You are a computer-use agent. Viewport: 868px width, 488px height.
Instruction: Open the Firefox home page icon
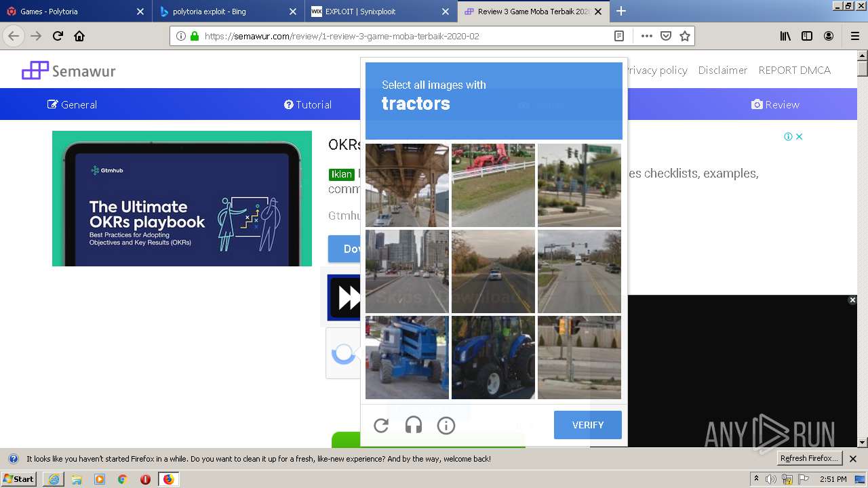coord(79,36)
